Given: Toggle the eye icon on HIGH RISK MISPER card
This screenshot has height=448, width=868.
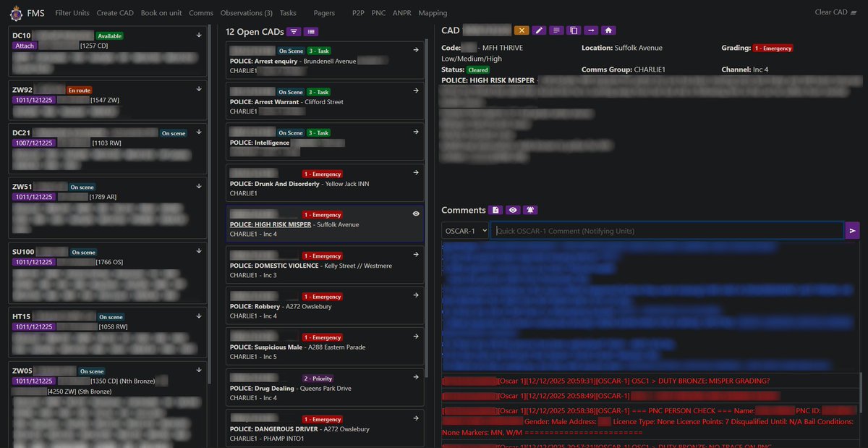Looking at the screenshot, I should pyautogui.click(x=416, y=214).
